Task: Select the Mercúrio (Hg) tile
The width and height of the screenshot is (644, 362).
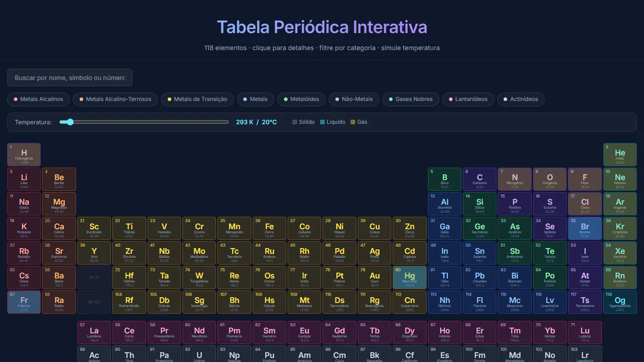Action: tap(410, 278)
